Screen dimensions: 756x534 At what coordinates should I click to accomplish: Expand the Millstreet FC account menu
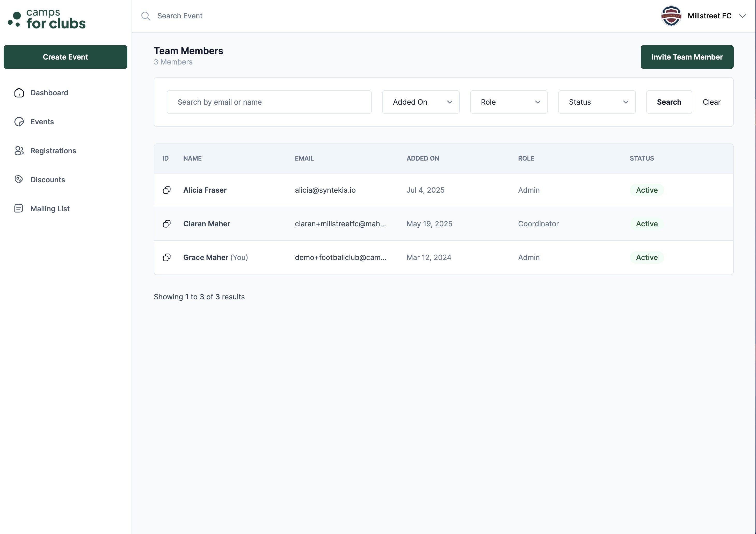coord(742,16)
